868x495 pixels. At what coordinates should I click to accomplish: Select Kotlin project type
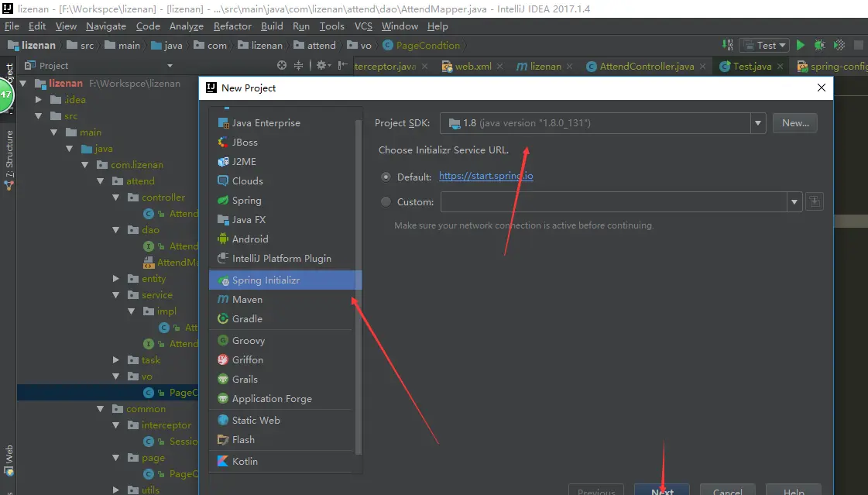click(285, 461)
